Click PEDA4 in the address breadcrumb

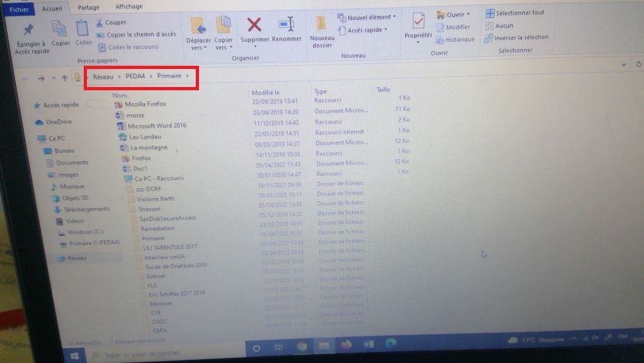click(x=134, y=76)
